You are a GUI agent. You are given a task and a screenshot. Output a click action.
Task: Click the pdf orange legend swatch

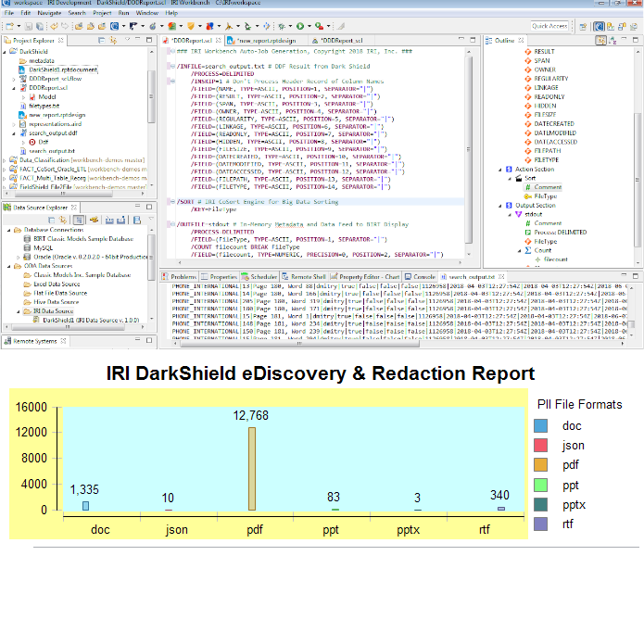point(540,465)
